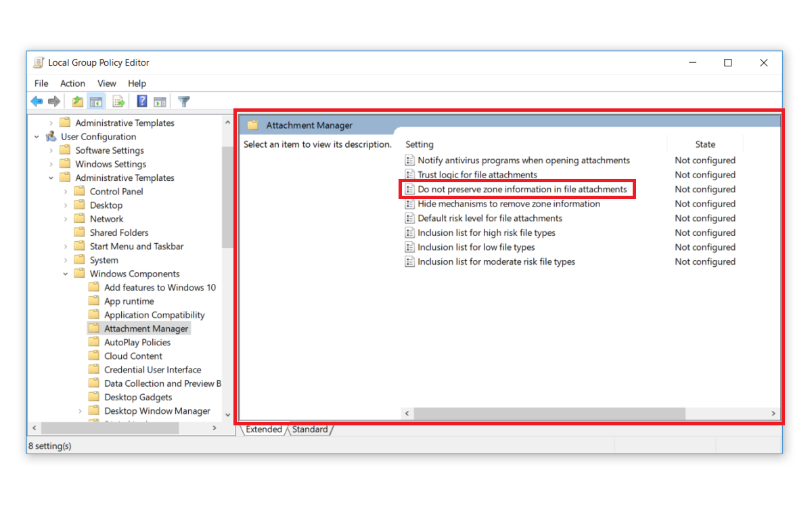The height and width of the screenshot is (508, 812).
Task: Expand the Windows Settings node
Action: (51, 164)
